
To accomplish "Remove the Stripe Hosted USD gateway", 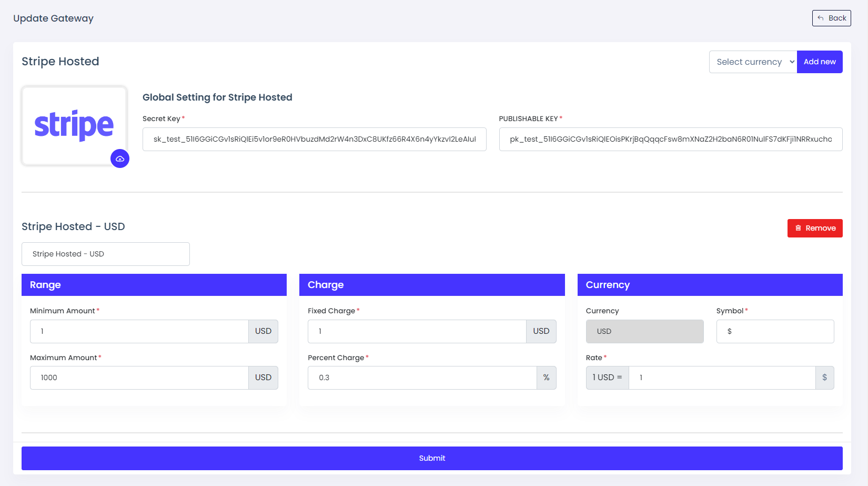I will 814,228.
